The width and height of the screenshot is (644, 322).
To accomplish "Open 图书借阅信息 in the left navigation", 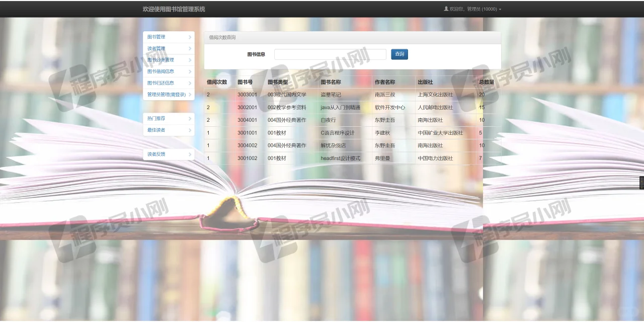I will pyautogui.click(x=160, y=71).
